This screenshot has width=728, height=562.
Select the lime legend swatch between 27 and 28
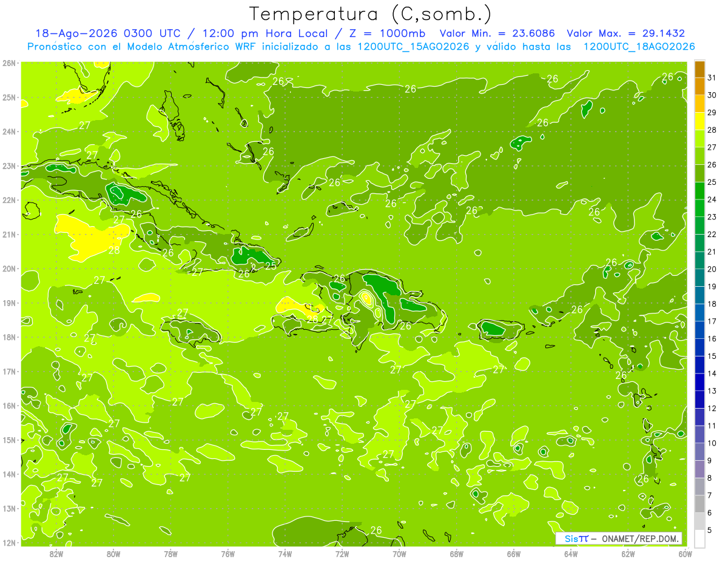[699, 139]
